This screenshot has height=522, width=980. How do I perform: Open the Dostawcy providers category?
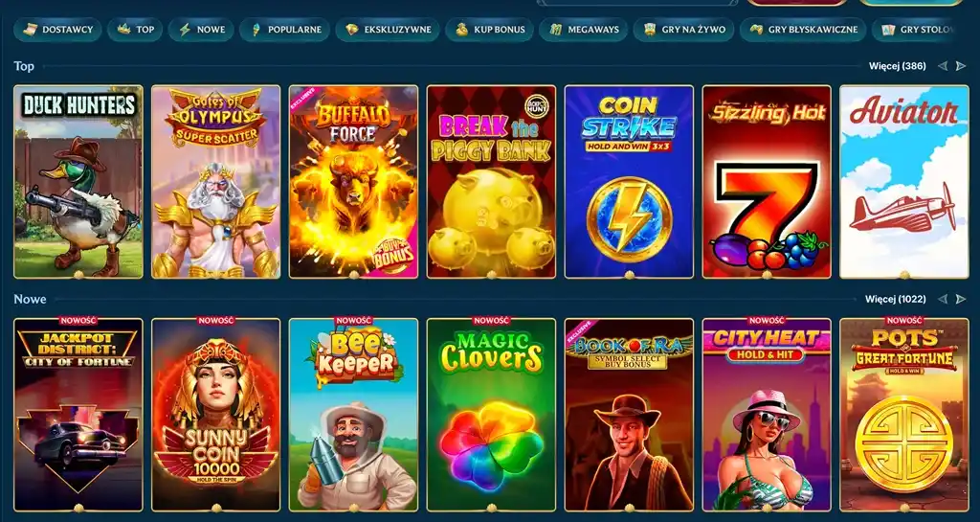click(x=57, y=30)
